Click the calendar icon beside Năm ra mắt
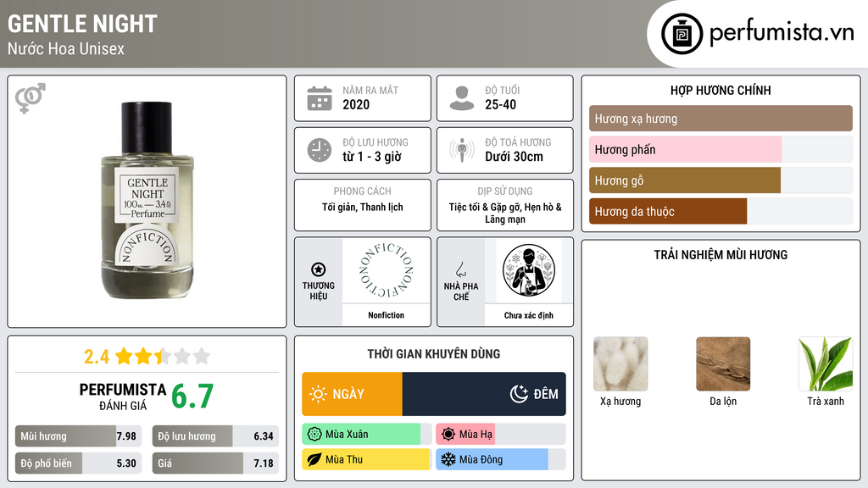 (320, 98)
